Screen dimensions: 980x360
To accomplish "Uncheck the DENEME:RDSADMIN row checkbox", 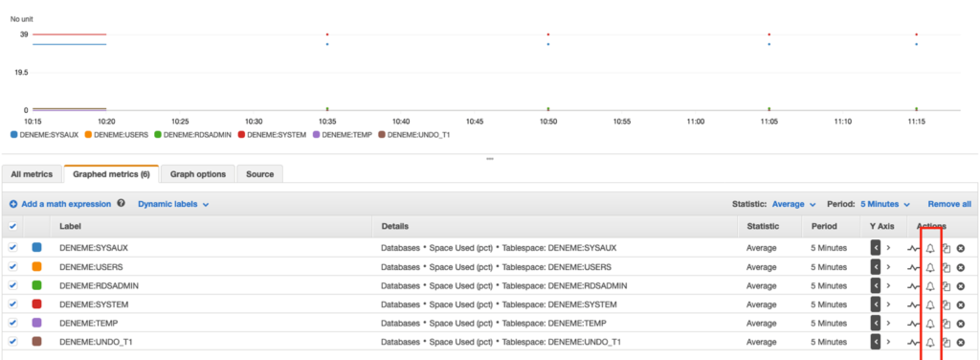I will click(x=13, y=285).
